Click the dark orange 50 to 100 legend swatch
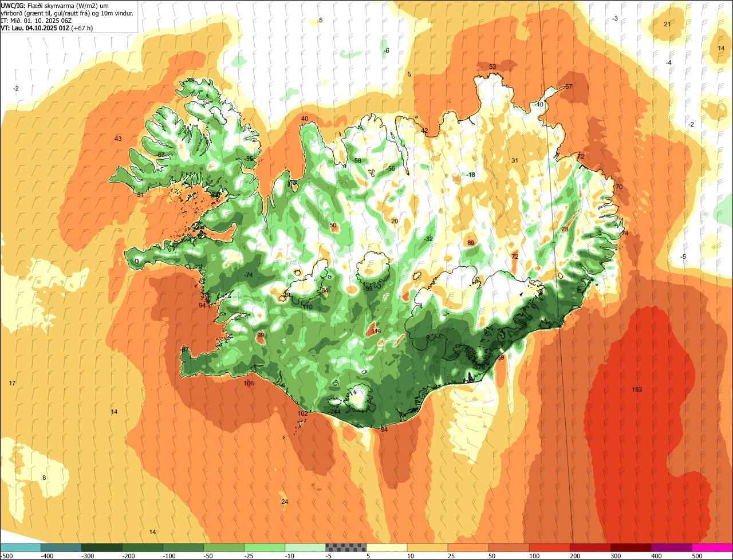 click(509, 547)
